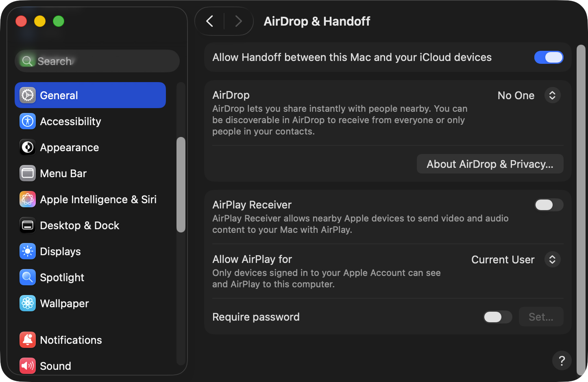Click the Require password label
This screenshot has width=588, height=382.
pyautogui.click(x=256, y=317)
